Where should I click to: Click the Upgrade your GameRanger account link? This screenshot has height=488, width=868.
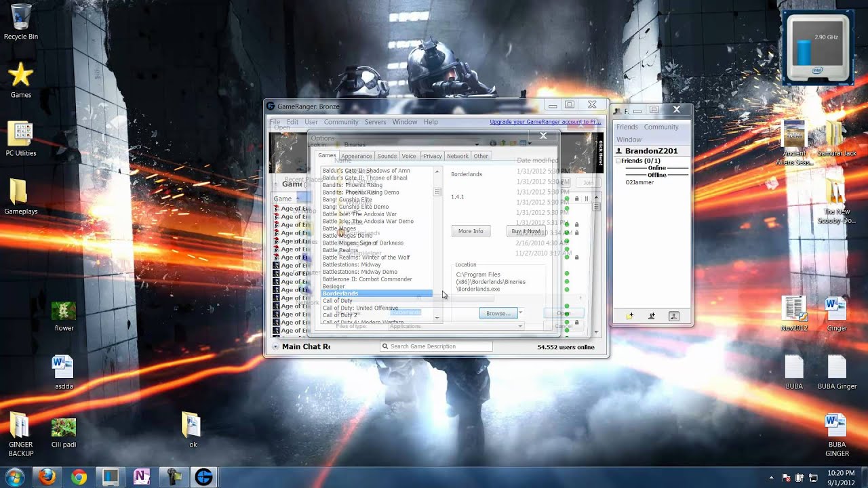[x=545, y=122]
